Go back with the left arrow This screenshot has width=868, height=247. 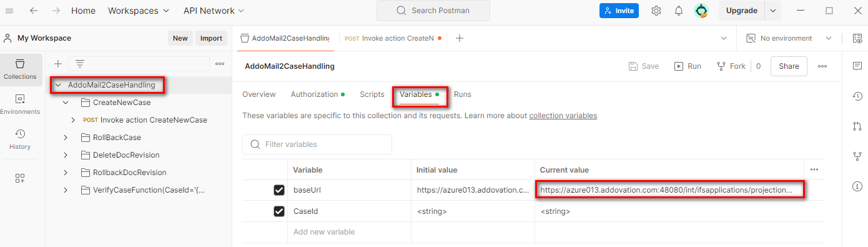(x=34, y=11)
